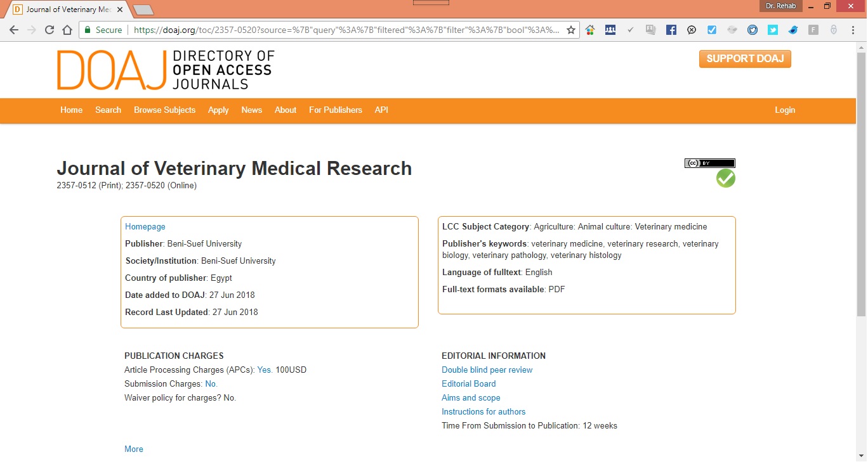Click the '2357-0512 (Print); 2357-0520 (Online)' text
The width and height of the screenshot is (868, 464).
click(x=127, y=186)
